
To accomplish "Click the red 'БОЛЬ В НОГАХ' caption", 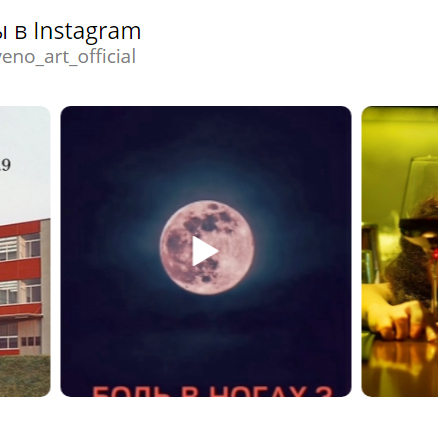I will [x=212, y=391].
